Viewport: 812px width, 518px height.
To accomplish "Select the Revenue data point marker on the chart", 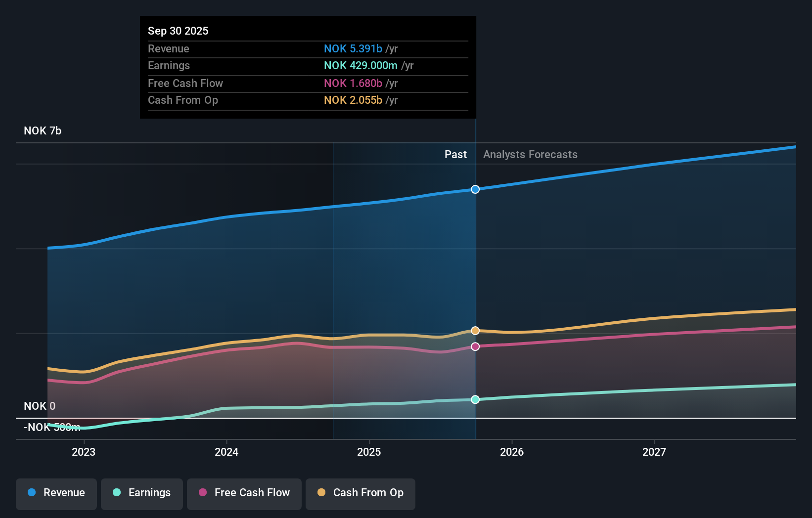I will (475, 189).
